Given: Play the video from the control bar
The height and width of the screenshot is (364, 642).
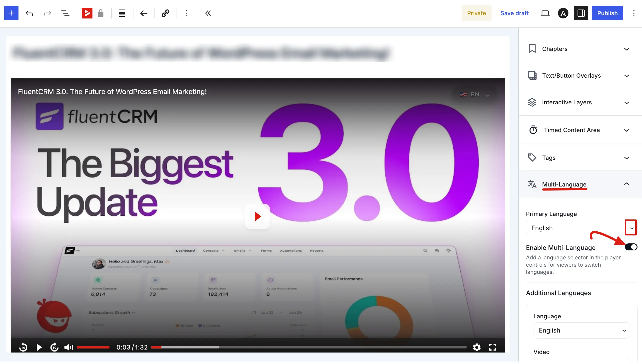Looking at the screenshot, I should (39, 347).
